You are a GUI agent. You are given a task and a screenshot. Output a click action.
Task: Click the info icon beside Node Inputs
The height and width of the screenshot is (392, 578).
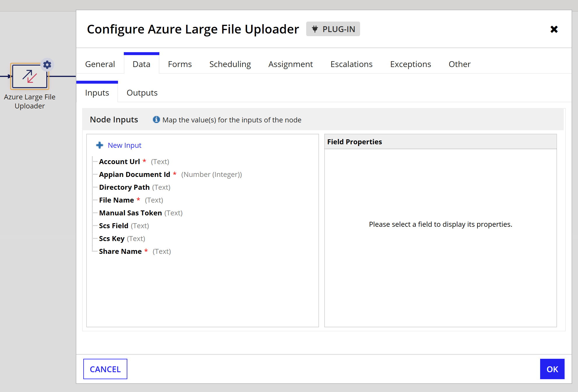pos(156,119)
